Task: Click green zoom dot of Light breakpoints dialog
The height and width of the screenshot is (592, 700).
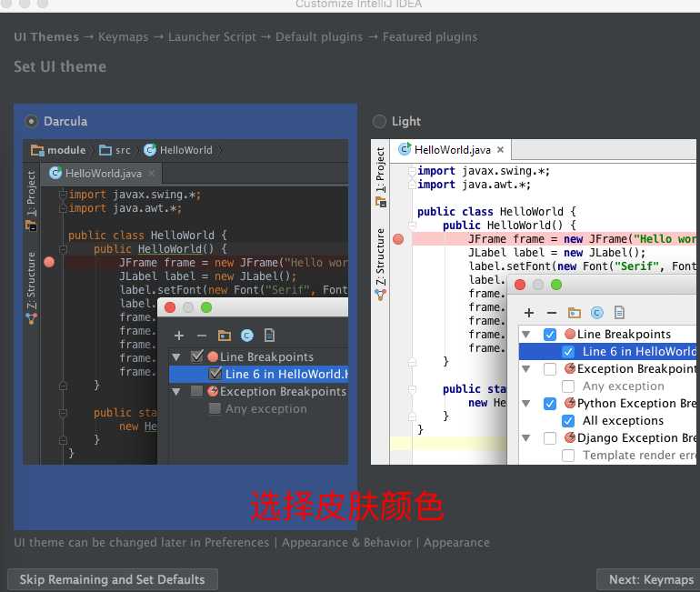Action: (556, 285)
